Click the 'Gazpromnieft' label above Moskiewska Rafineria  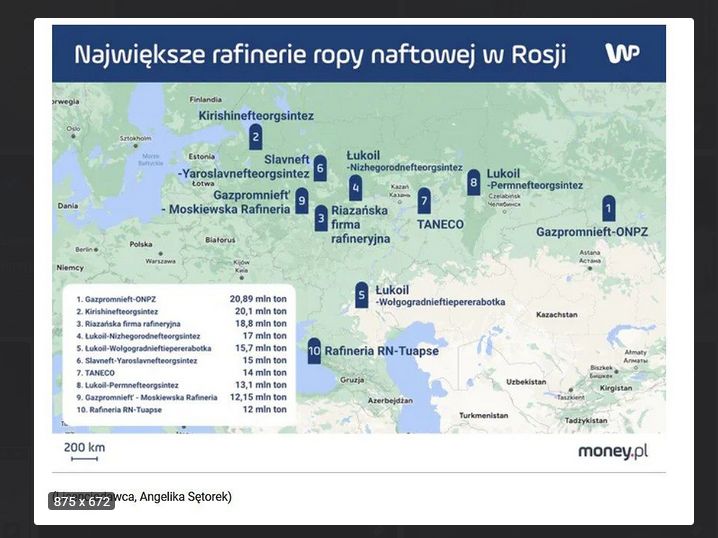click(252, 195)
